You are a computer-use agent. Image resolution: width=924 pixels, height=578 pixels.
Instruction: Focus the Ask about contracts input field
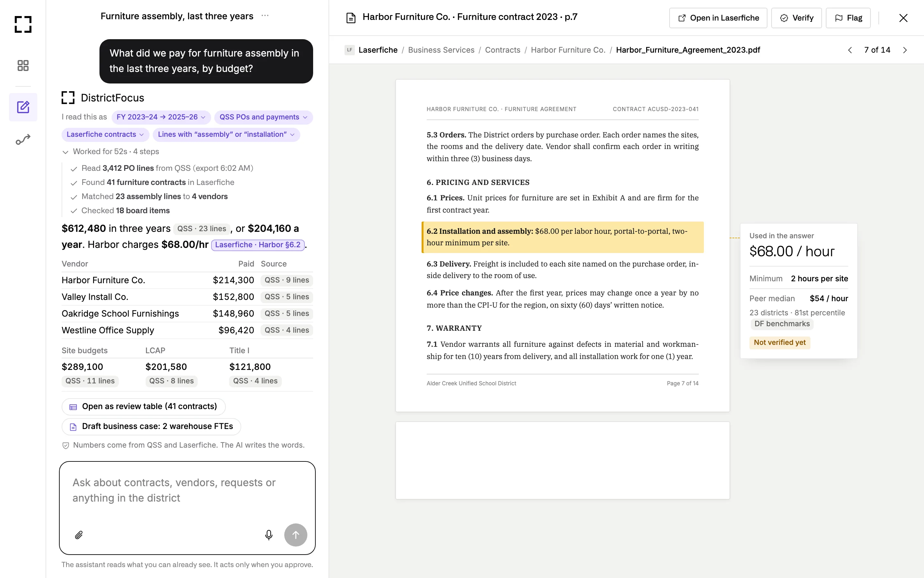point(187,491)
